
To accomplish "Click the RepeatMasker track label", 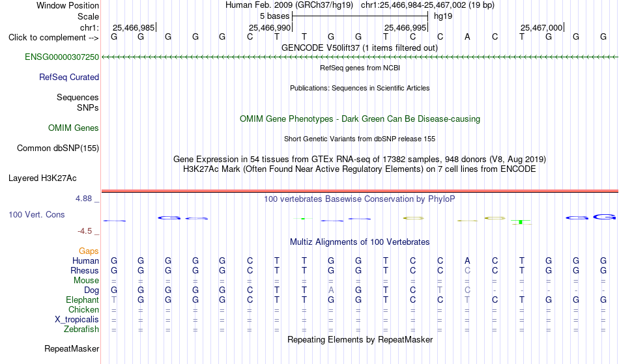I will [72, 348].
